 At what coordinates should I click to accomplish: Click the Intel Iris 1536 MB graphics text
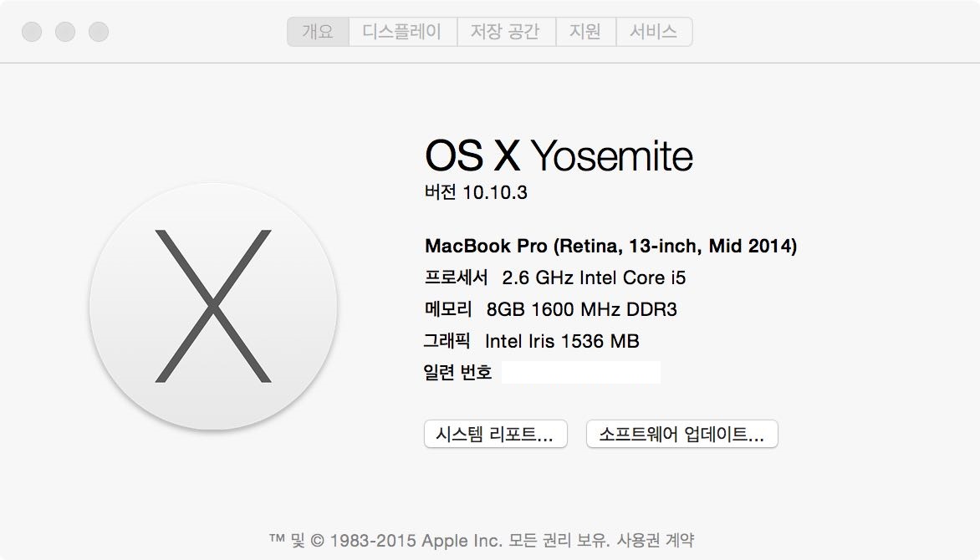tap(562, 341)
